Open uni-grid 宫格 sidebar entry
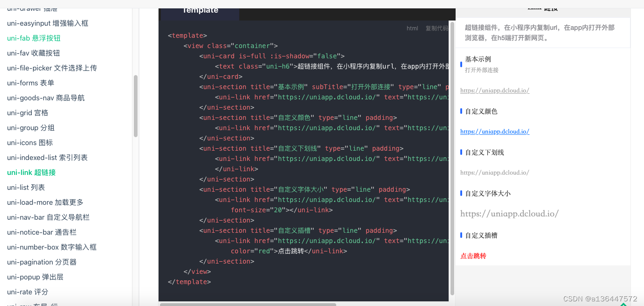Viewport: 644px width, 306px height. point(28,113)
